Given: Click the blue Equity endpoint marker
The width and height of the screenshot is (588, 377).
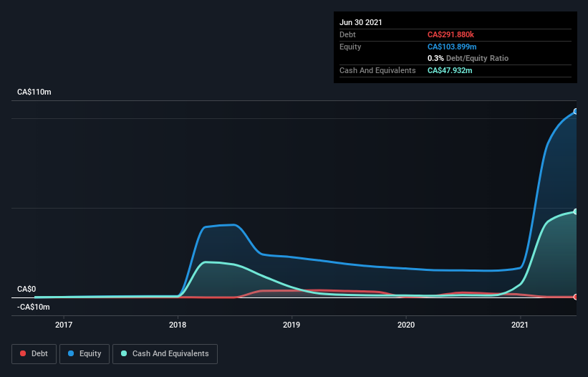Looking at the screenshot, I should [x=575, y=111].
